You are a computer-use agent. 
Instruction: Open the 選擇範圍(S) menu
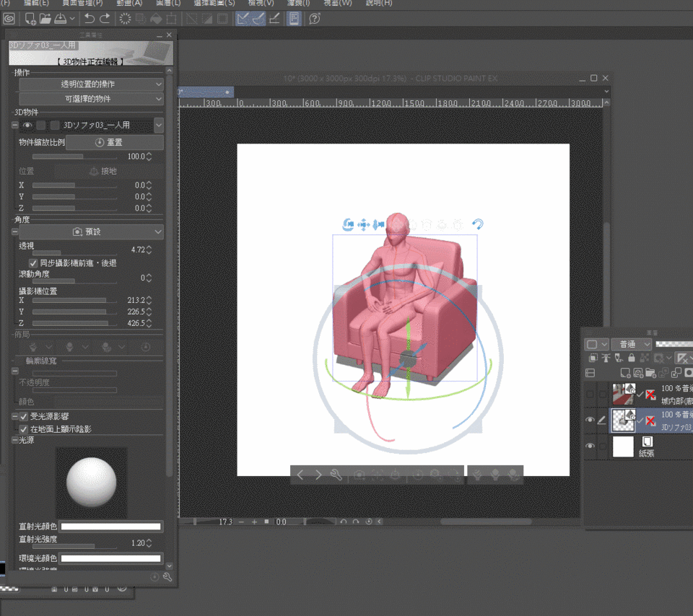point(214,3)
